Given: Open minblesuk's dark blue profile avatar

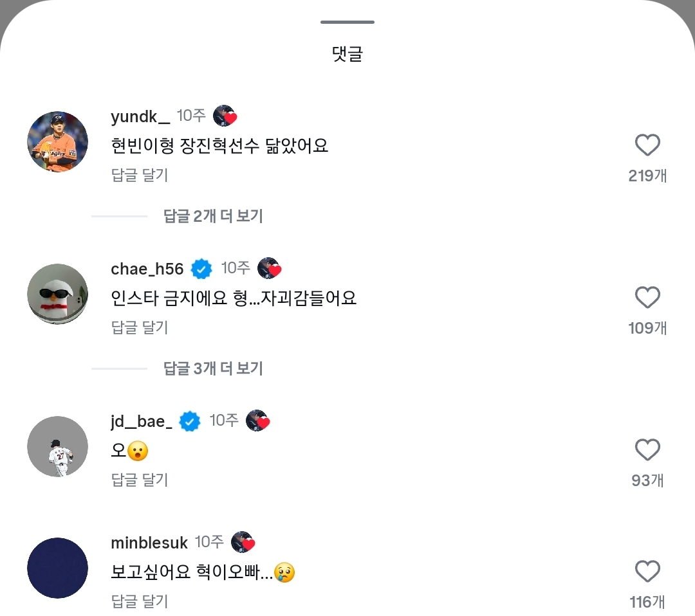Looking at the screenshot, I should [x=58, y=568].
